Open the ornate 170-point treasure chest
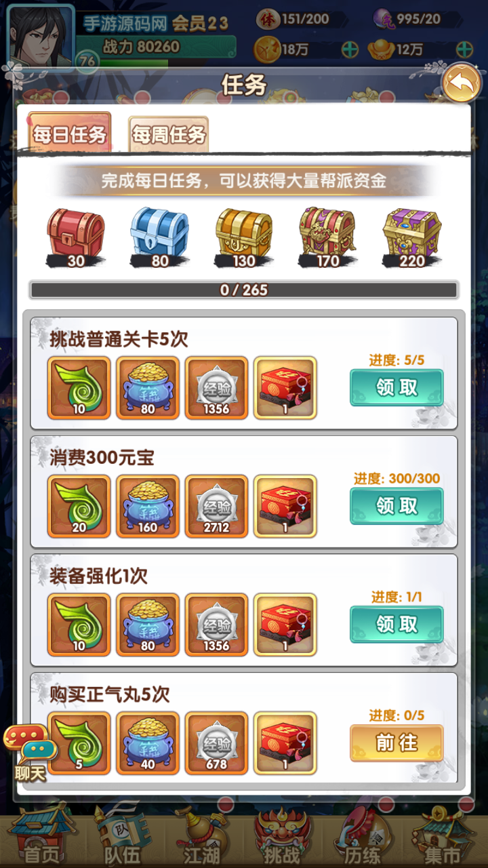Screen dimensions: 488x868 point(327,235)
